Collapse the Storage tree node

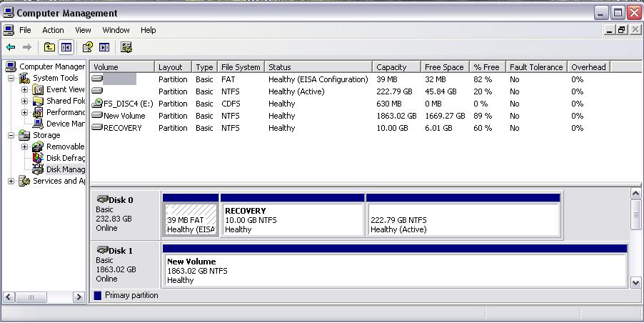(11, 135)
